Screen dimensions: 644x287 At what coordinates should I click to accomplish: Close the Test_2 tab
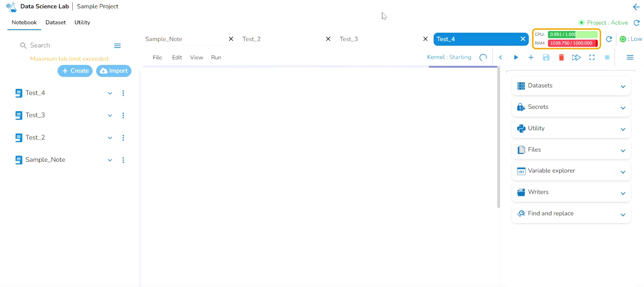click(328, 39)
